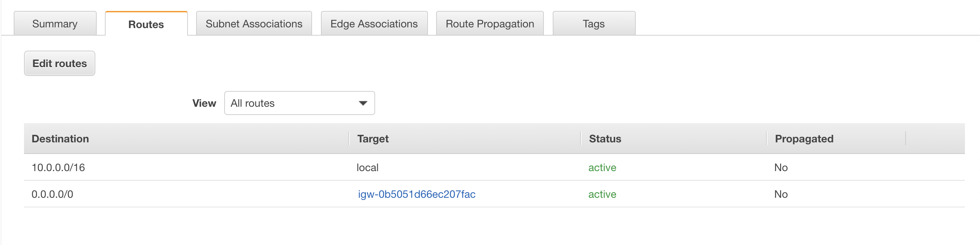The height and width of the screenshot is (245, 980).
Task: Click the local target cell
Action: click(x=368, y=168)
